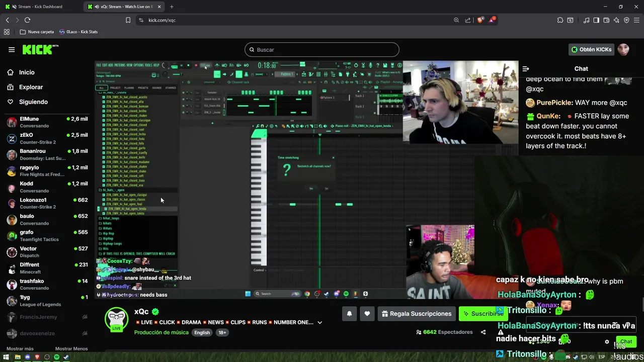
Task: Click Regala Suscripciones button
Action: (417, 314)
